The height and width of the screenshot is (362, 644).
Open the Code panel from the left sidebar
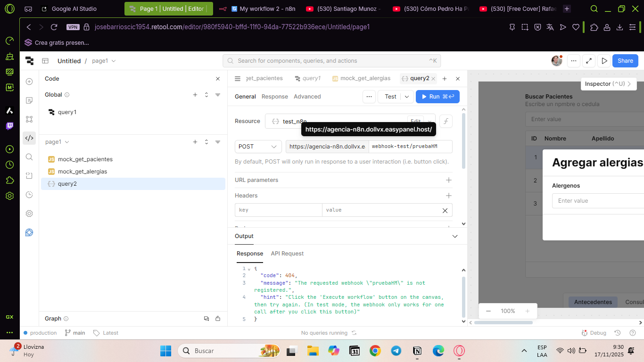[29, 138]
